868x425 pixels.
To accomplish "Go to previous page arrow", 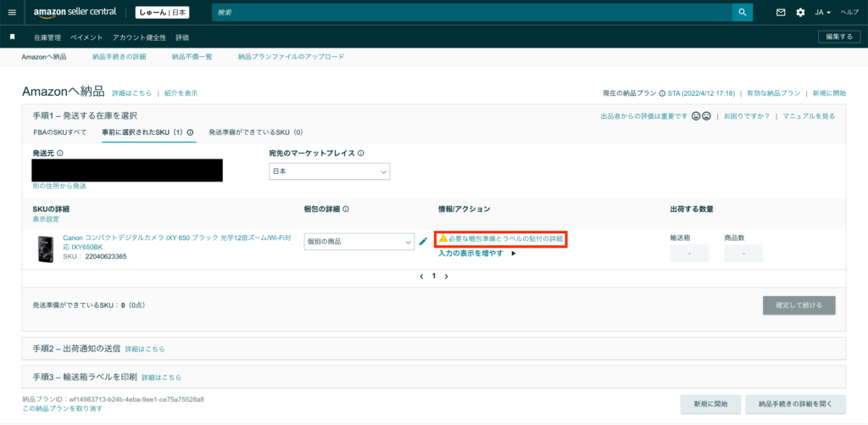I will click(x=422, y=276).
